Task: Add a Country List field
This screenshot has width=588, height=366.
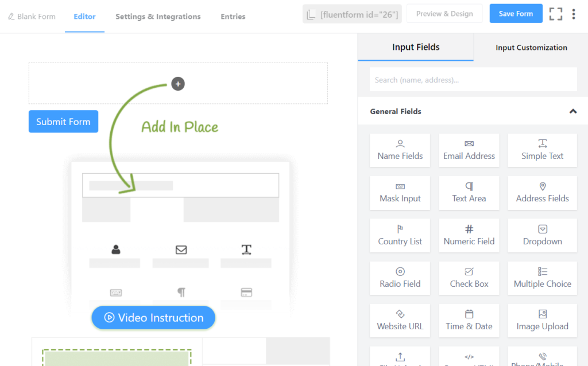Action: [400, 236]
